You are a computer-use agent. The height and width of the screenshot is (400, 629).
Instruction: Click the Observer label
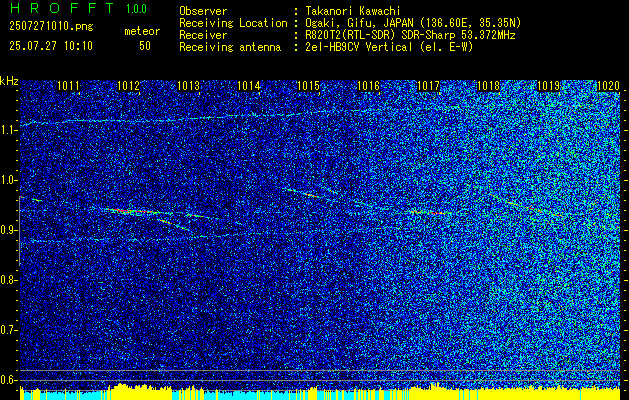click(203, 11)
